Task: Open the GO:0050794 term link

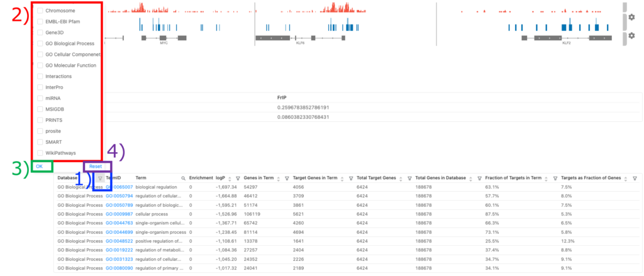Action: (x=119, y=196)
